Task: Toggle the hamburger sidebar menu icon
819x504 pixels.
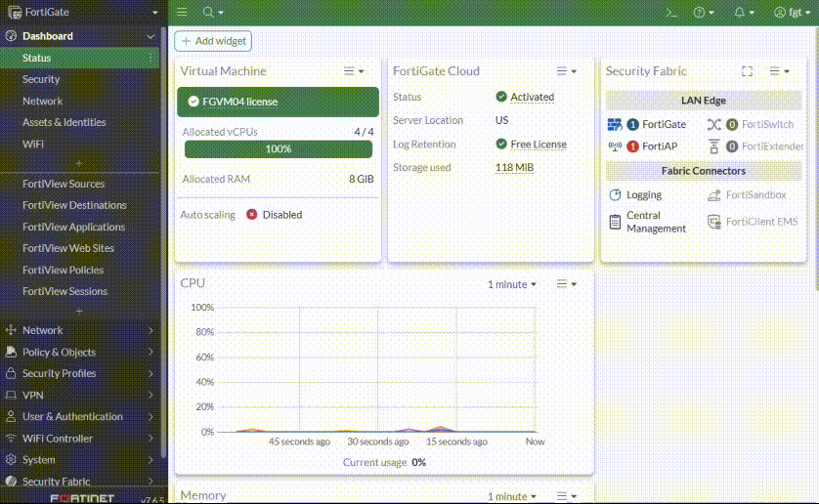Action: [182, 12]
